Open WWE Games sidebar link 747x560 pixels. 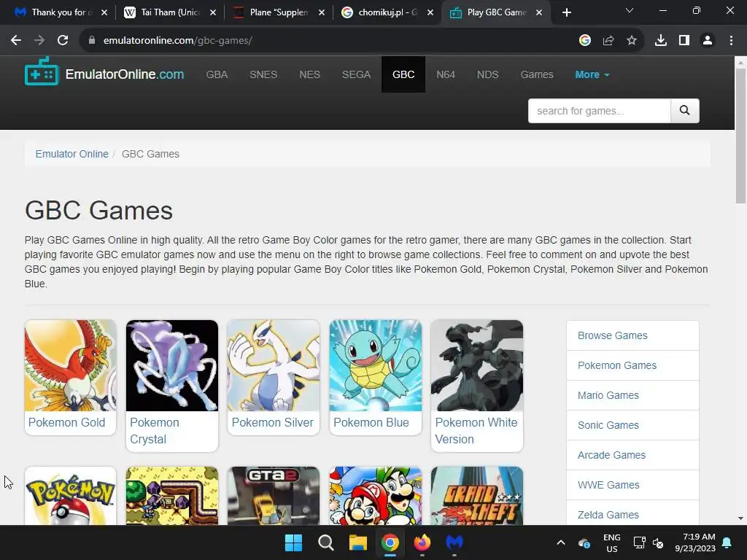coord(632,485)
